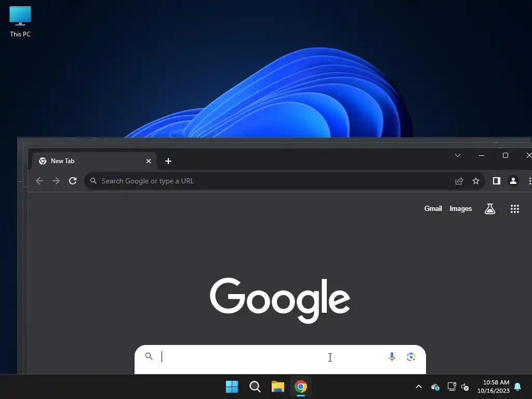The height and width of the screenshot is (399, 532).
Task: Click the Google search box
Action: [280, 360]
